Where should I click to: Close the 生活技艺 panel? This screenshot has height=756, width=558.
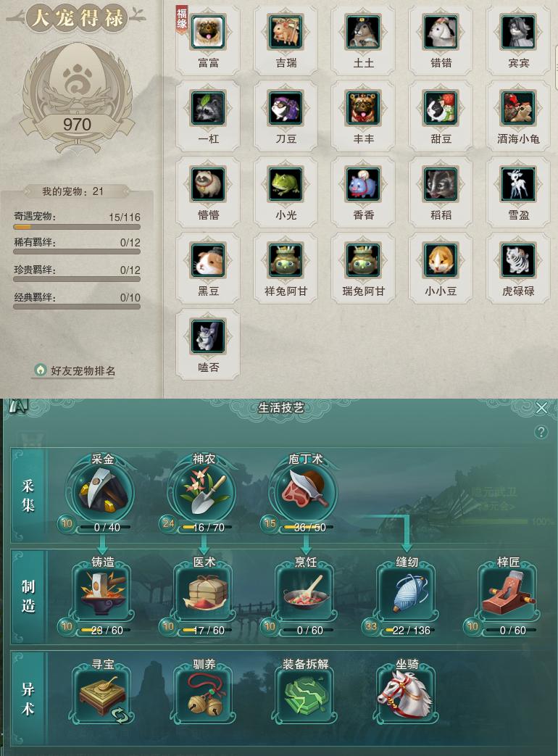pos(541,408)
